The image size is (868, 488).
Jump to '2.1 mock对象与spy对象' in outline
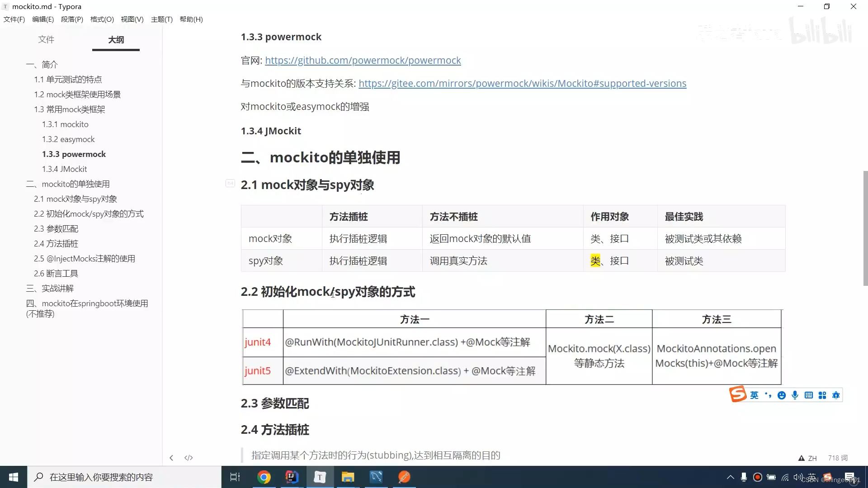pyautogui.click(x=75, y=199)
